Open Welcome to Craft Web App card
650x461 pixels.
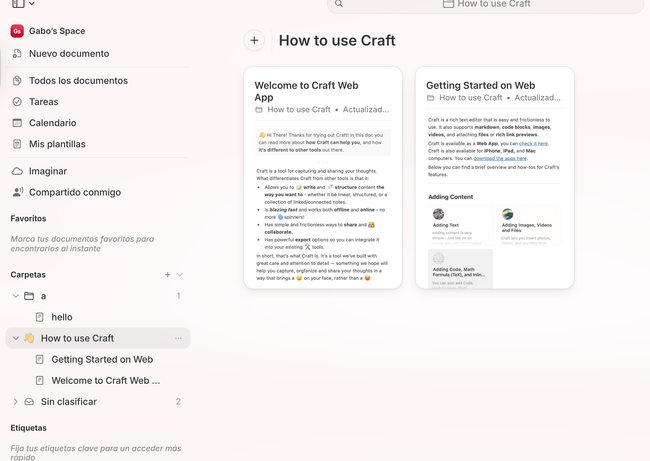322,178
